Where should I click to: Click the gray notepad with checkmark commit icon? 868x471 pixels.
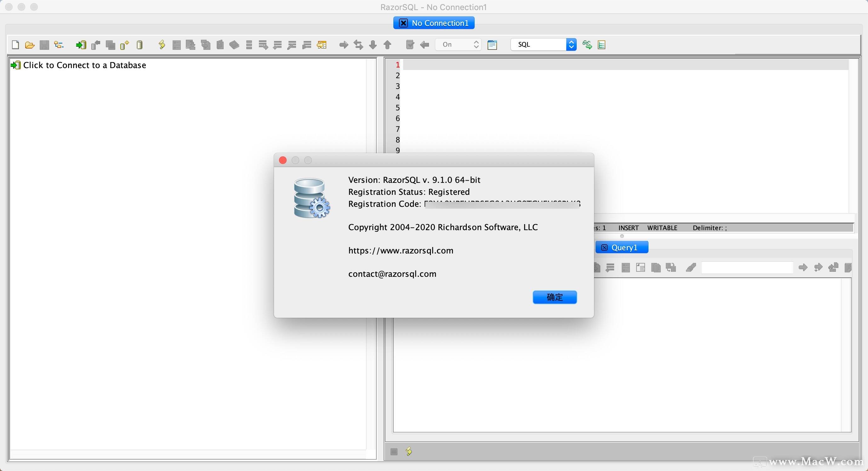click(410, 44)
